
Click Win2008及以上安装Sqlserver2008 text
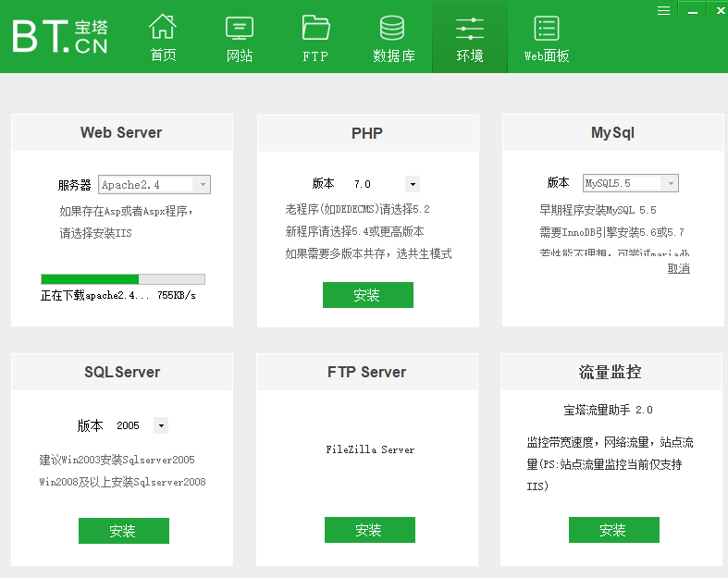pos(123,482)
